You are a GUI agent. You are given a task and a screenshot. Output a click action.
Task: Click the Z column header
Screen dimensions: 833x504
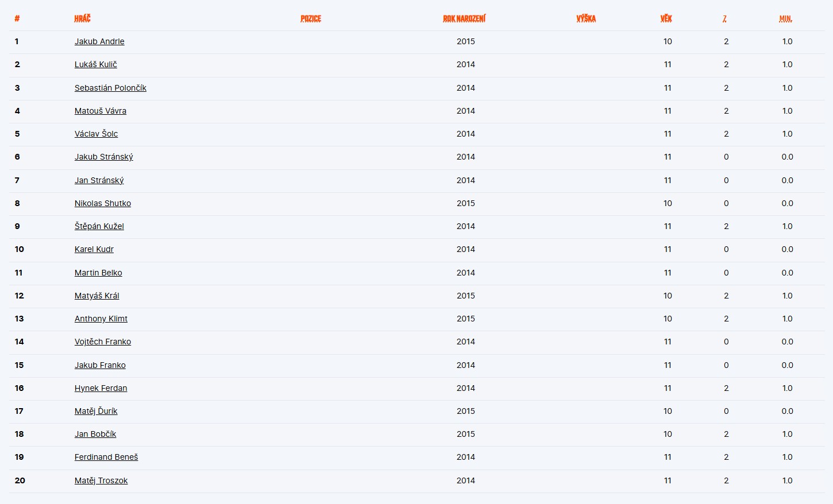tap(725, 18)
